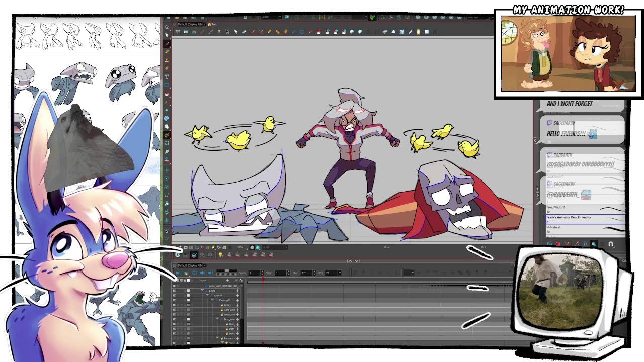Click the white square icon in Camera toolbar
The width and height of the screenshot is (644, 362).
coord(427,32)
